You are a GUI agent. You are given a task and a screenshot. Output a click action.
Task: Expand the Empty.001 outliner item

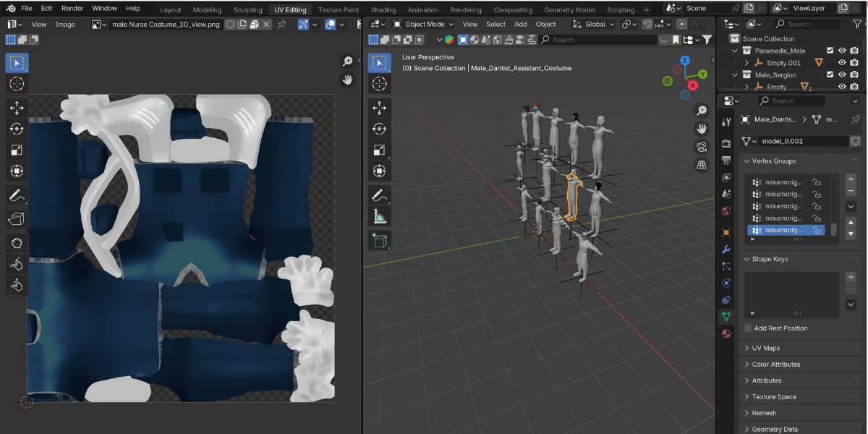(746, 63)
